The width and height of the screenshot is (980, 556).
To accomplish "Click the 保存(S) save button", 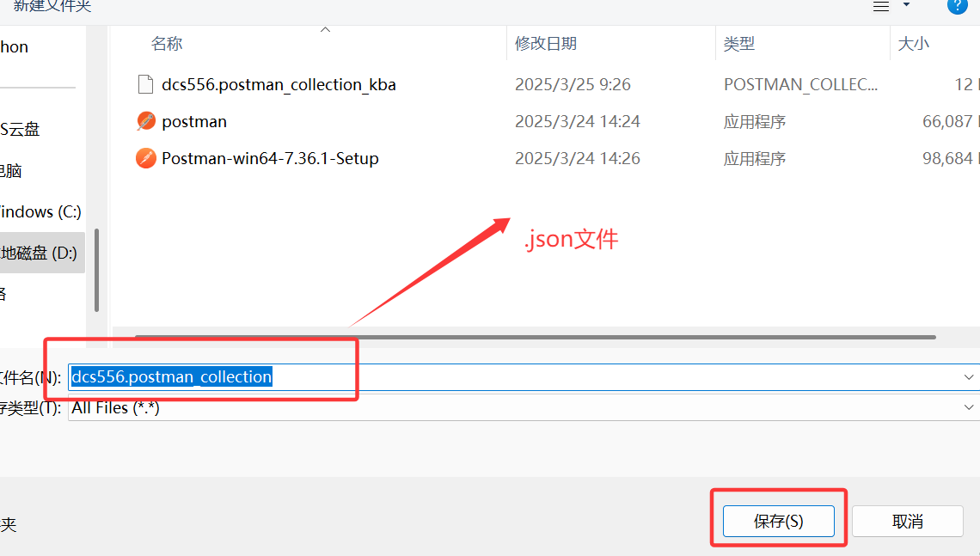I will click(x=778, y=521).
